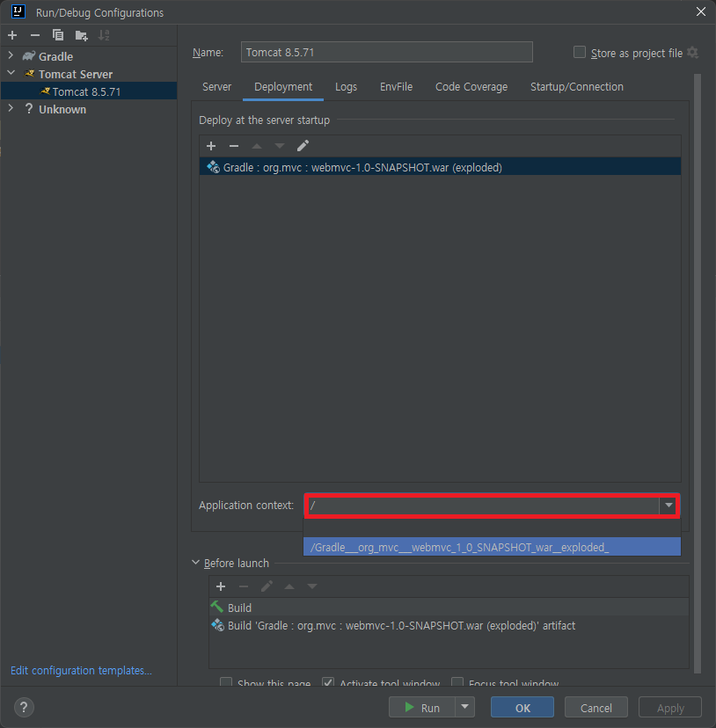Switch to the Deployment tab
Viewport: 716px width, 728px height.
pyautogui.click(x=283, y=87)
